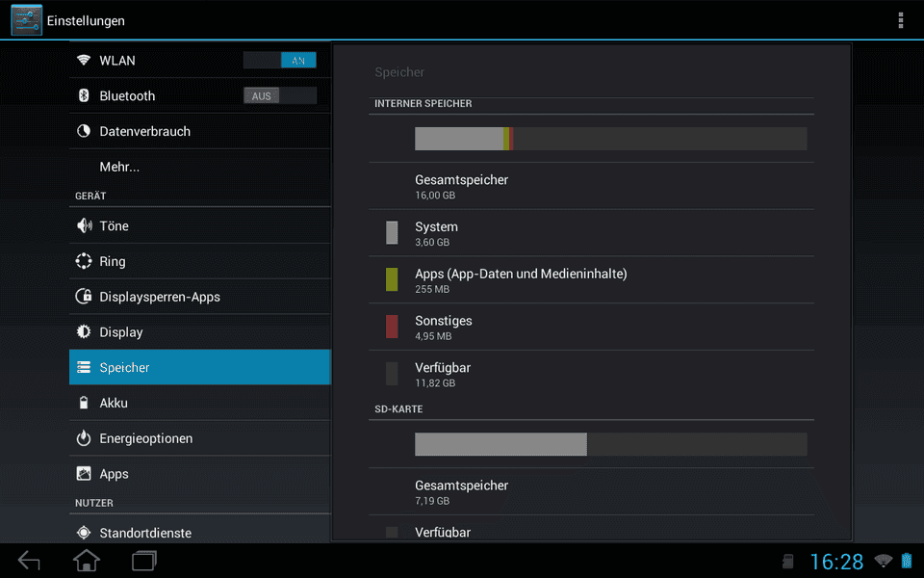The width and height of the screenshot is (924, 578).
Task: Tap the green Apps color swatch
Action: pos(392,279)
